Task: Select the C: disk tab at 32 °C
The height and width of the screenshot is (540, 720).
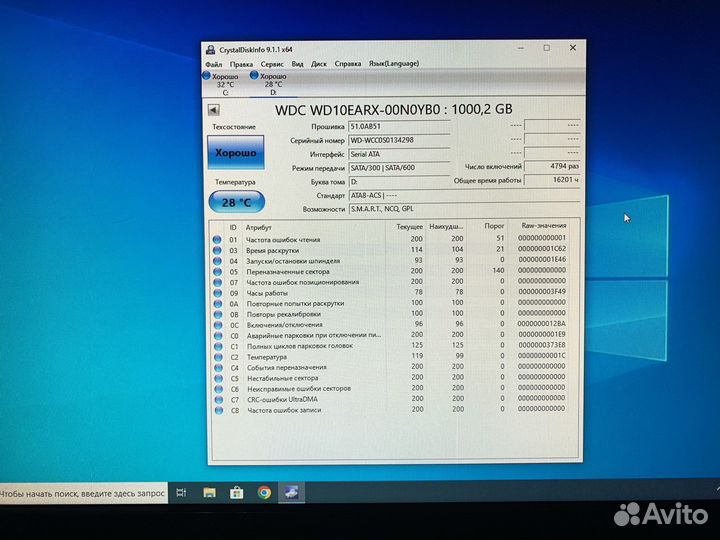Action: point(221,84)
